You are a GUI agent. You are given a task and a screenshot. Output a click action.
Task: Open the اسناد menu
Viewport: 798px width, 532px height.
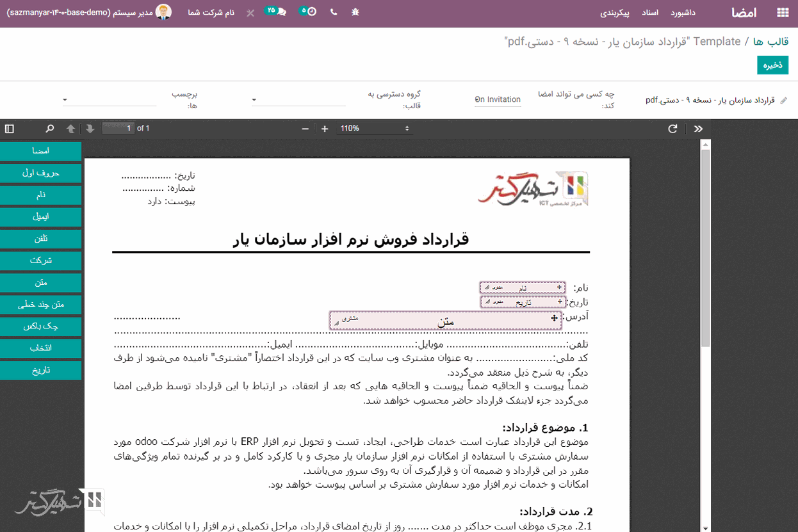click(650, 13)
